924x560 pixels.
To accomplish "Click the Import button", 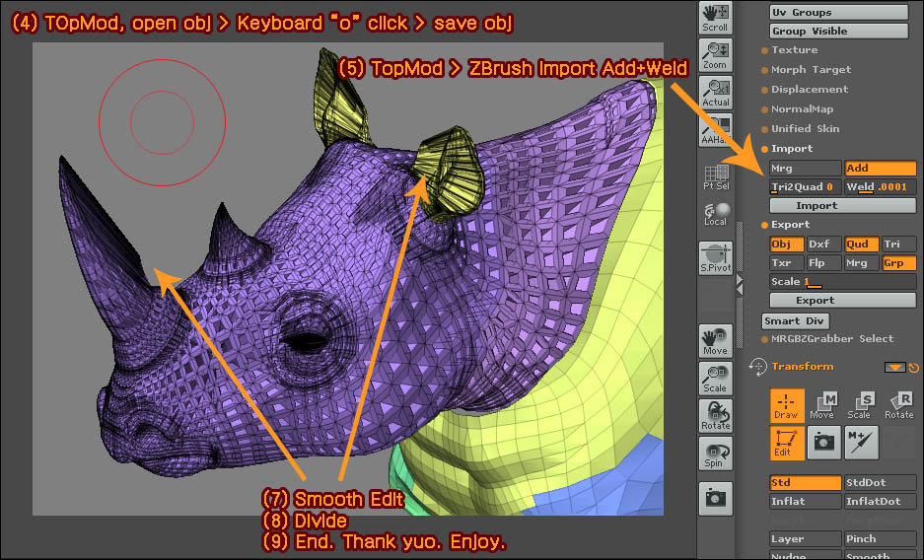I will click(843, 205).
